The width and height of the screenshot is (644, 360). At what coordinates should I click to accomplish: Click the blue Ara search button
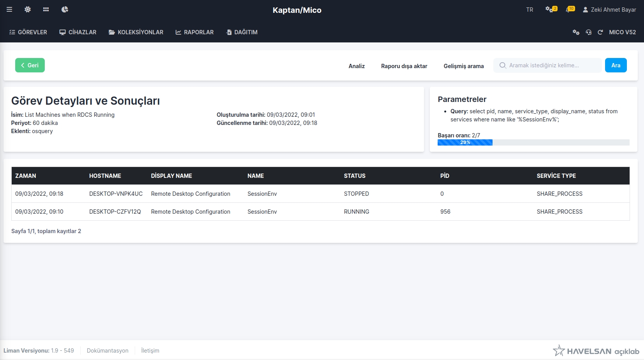click(x=616, y=65)
